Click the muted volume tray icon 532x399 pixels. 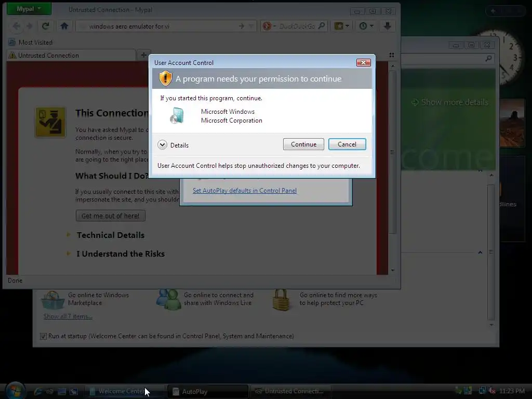tap(492, 391)
